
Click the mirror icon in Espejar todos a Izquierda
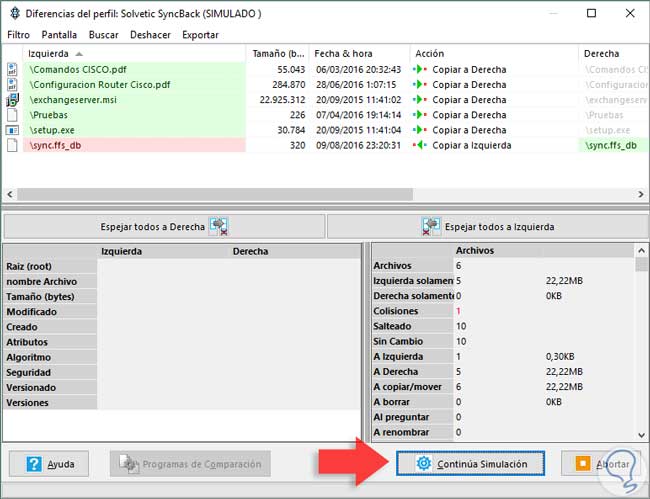431,227
